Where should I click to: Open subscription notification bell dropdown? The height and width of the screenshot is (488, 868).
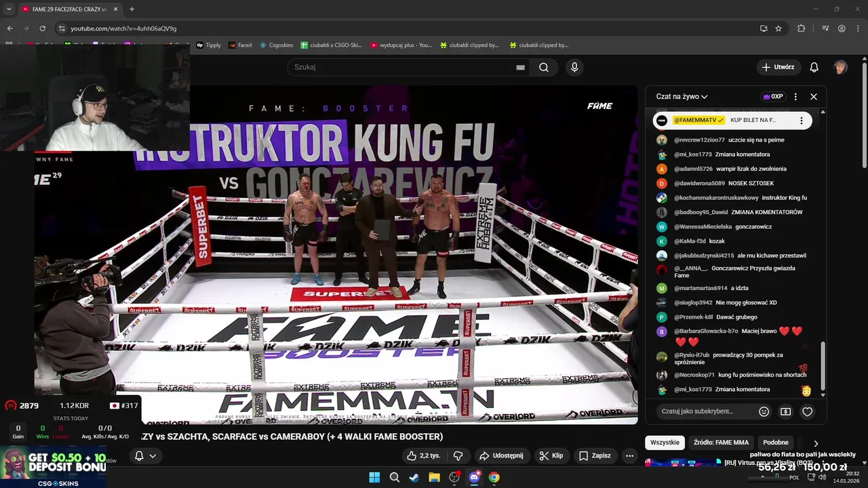click(x=145, y=456)
